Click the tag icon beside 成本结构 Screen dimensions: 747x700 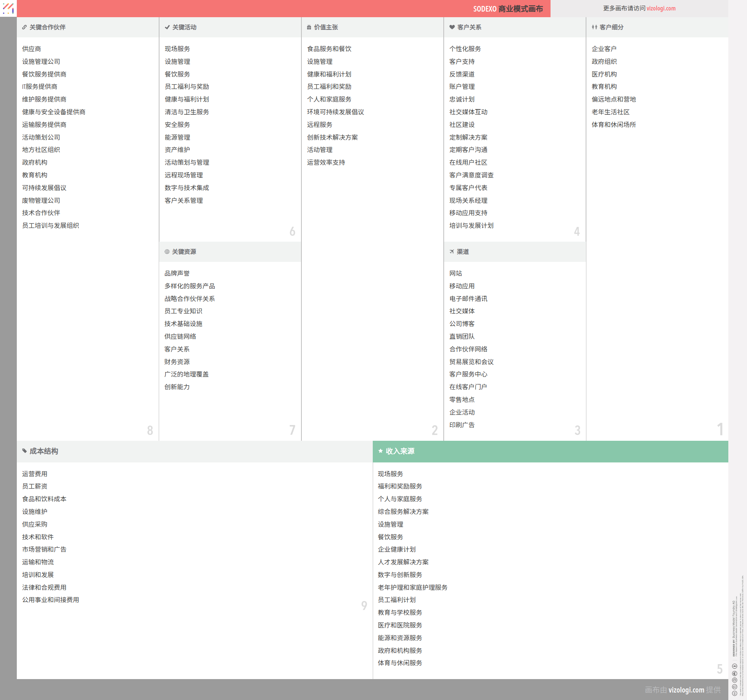[24, 451]
